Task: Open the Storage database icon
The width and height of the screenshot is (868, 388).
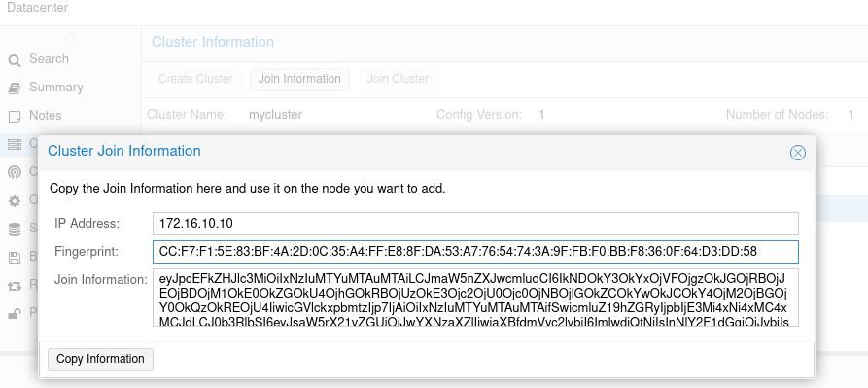Action: coord(15,229)
